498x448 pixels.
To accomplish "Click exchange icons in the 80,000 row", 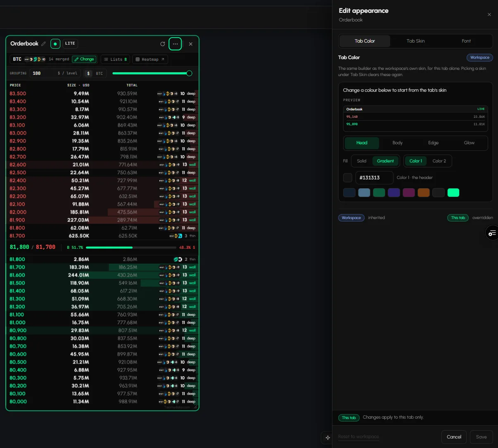I will 170,401.
